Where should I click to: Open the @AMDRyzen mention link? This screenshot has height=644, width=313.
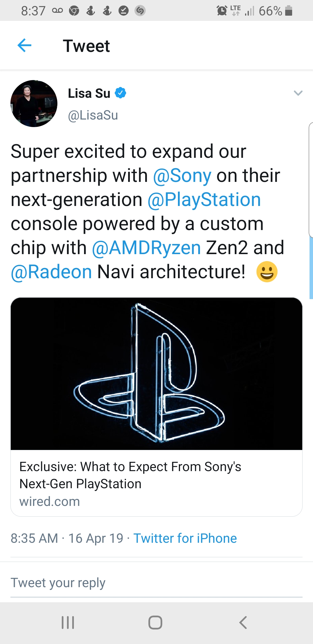(146, 248)
